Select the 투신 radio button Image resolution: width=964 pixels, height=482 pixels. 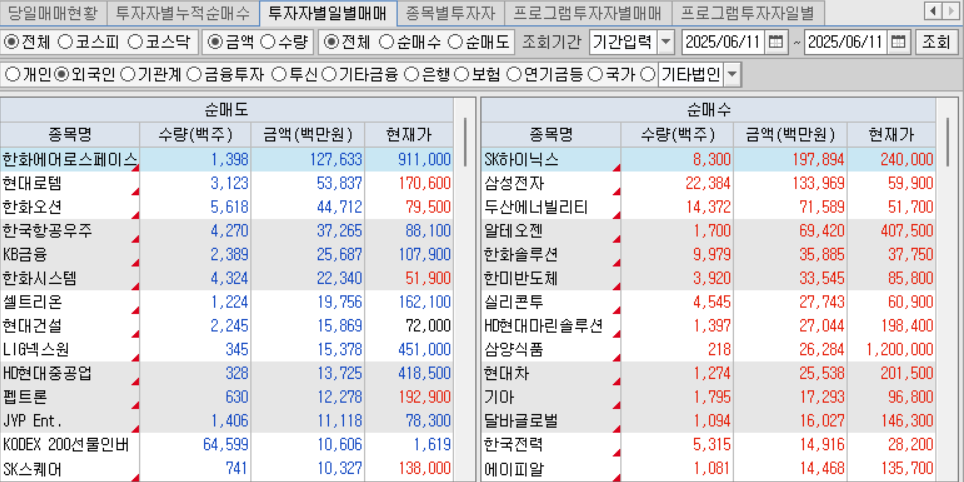[279, 75]
